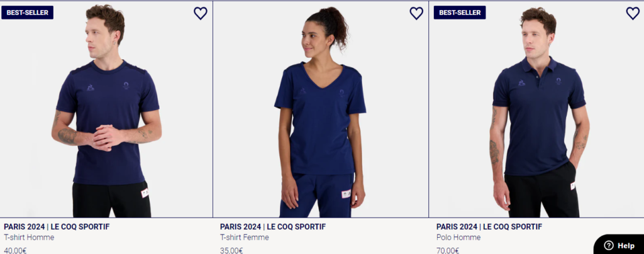Open the T-shirt Homme product photo
644x254 pixels.
tap(106, 109)
